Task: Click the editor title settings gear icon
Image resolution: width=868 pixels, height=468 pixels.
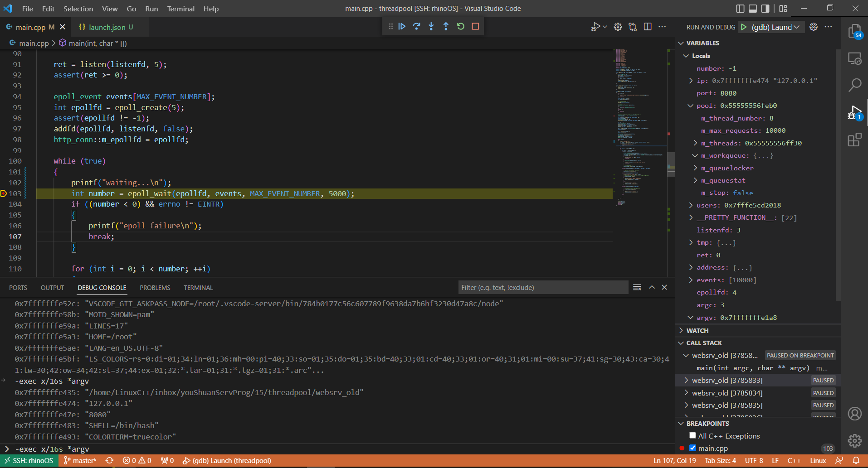Action: (618, 27)
